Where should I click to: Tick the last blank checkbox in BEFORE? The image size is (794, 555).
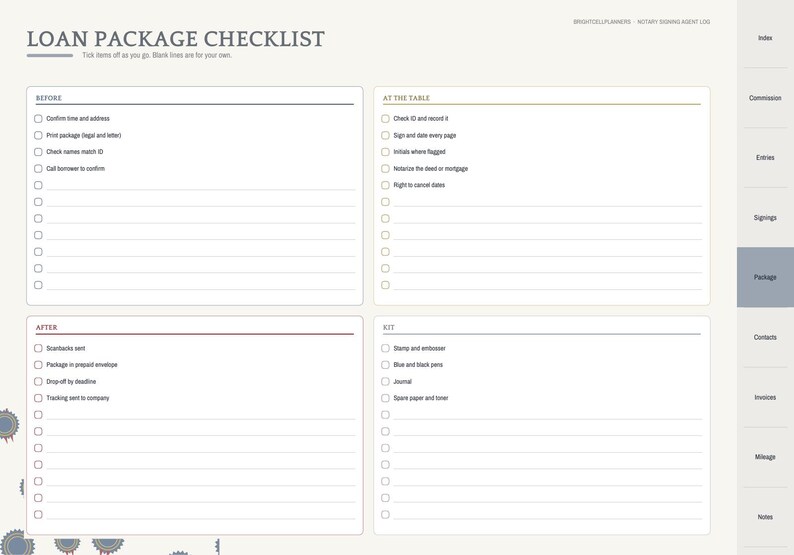[x=38, y=285]
